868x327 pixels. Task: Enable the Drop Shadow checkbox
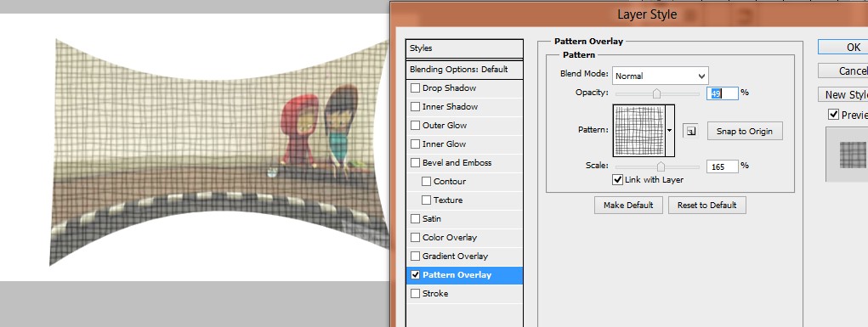click(415, 88)
